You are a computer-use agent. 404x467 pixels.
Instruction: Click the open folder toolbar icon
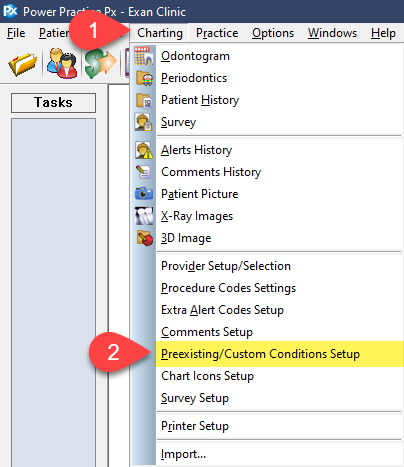(x=23, y=64)
